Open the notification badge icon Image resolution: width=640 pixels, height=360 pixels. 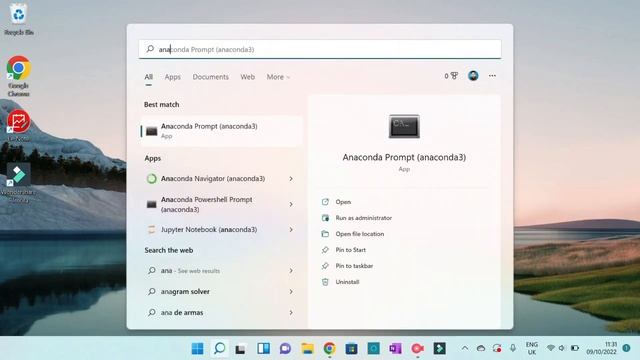(x=627, y=348)
